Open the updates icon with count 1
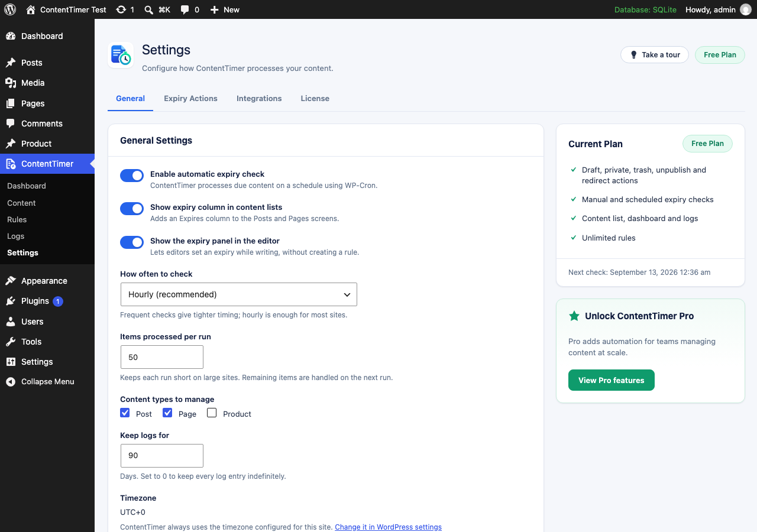757x532 pixels. pos(121,9)
